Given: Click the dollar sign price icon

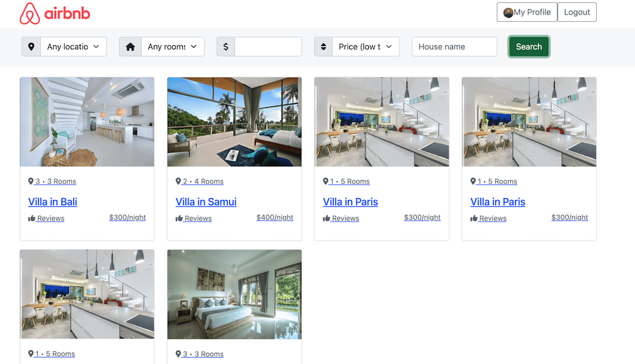Looking at the screenshot, I should [226, 47].
